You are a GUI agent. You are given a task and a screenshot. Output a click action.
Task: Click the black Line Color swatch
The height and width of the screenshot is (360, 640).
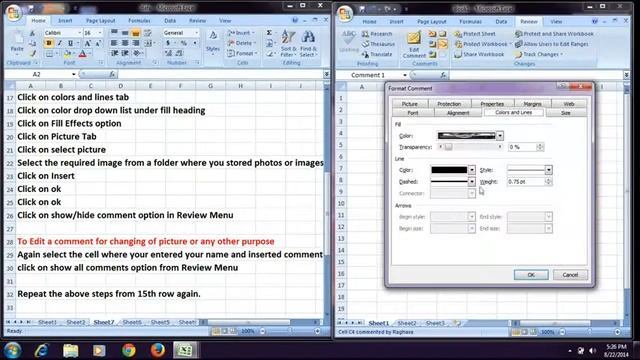(449, 170)
